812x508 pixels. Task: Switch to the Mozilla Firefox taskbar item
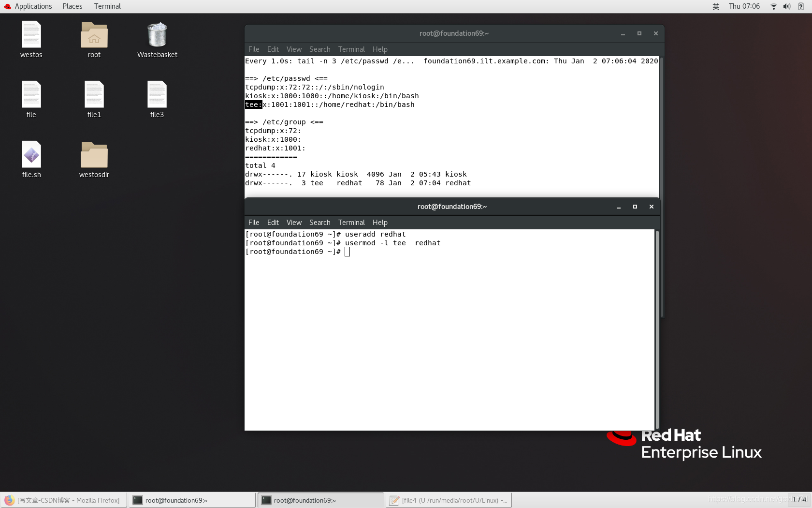tap(64, 500)
